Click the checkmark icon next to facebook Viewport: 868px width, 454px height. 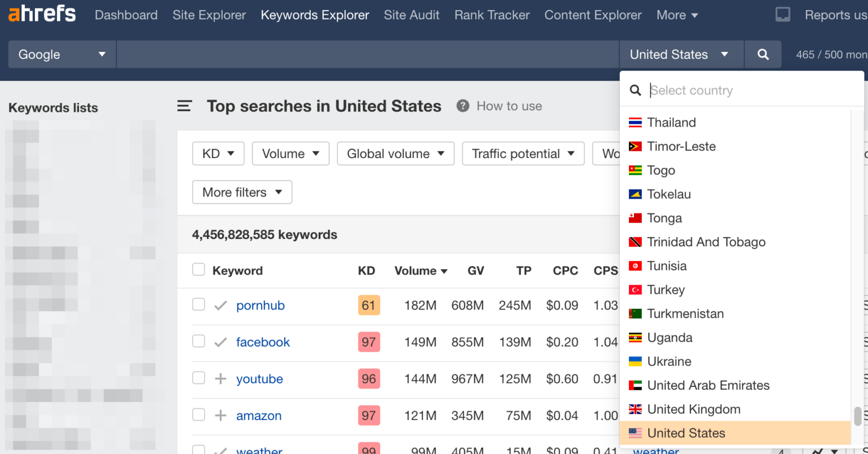(x=220, y=342)
